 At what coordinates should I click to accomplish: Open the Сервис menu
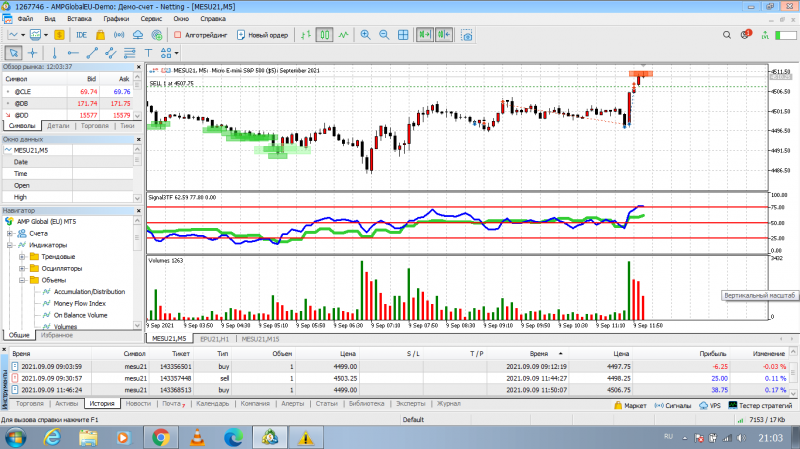(x=151, y=19)
